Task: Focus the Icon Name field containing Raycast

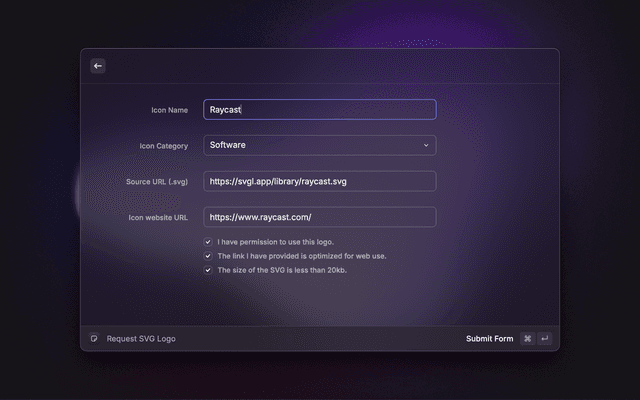Action: click(319, 109)
